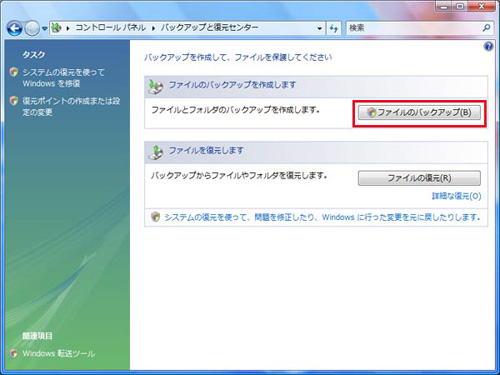
Task: Click ファイルのバックアップを作成します header text
Action: pyautogui.click(x=232, y=85)
